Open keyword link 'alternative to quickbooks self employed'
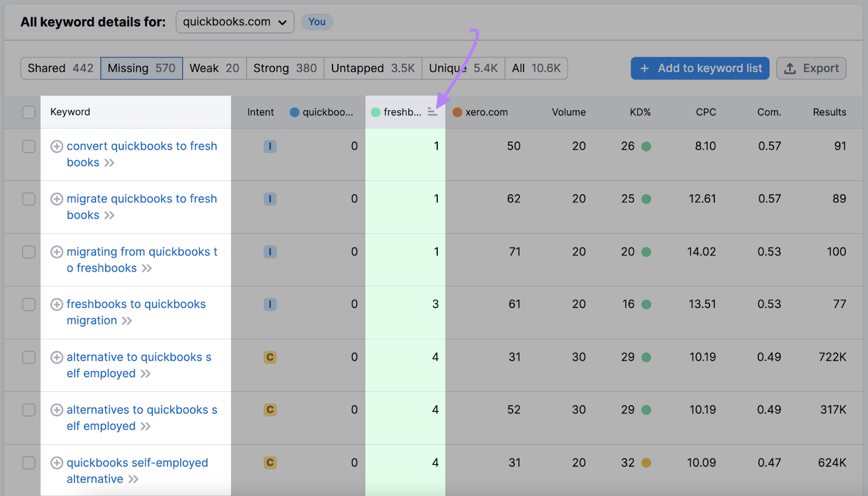 (x=139, y=365)
